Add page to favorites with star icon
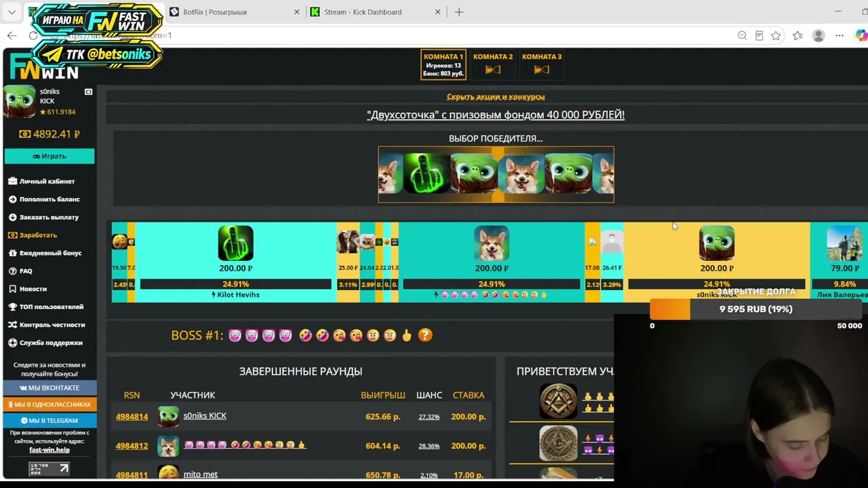868x488 pixels. click(x=776, y=35)
